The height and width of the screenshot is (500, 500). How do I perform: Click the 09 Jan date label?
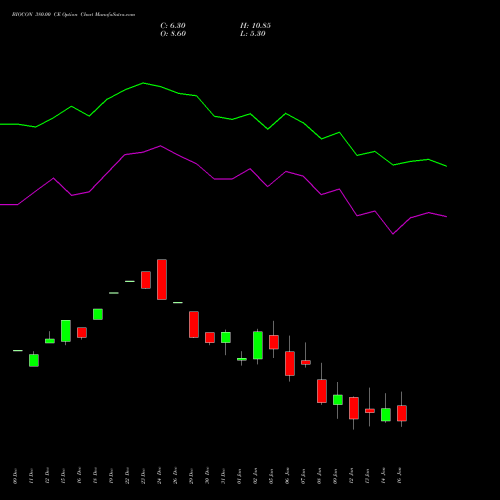pyautogui.click(x=335, y=476)
